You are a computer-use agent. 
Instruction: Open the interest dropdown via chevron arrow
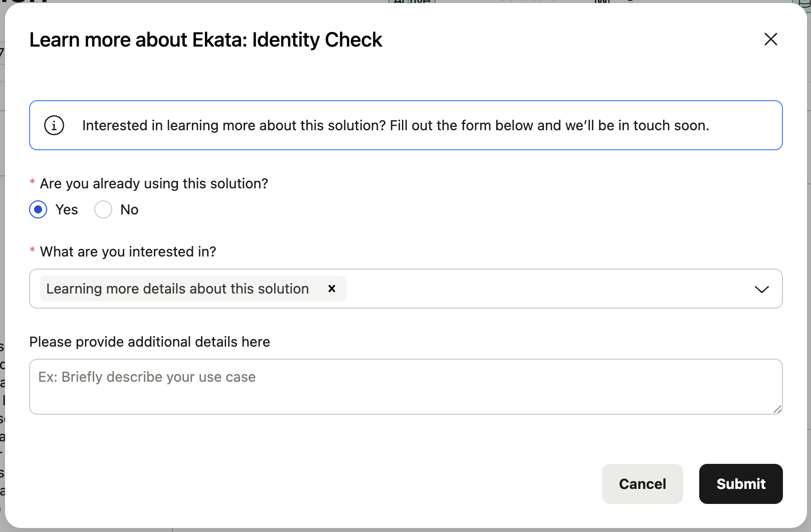click(761, 289)
